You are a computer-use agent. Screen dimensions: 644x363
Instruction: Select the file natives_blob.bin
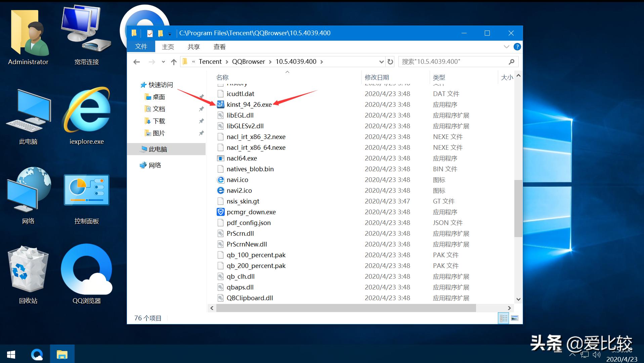(x=250, y=169)
